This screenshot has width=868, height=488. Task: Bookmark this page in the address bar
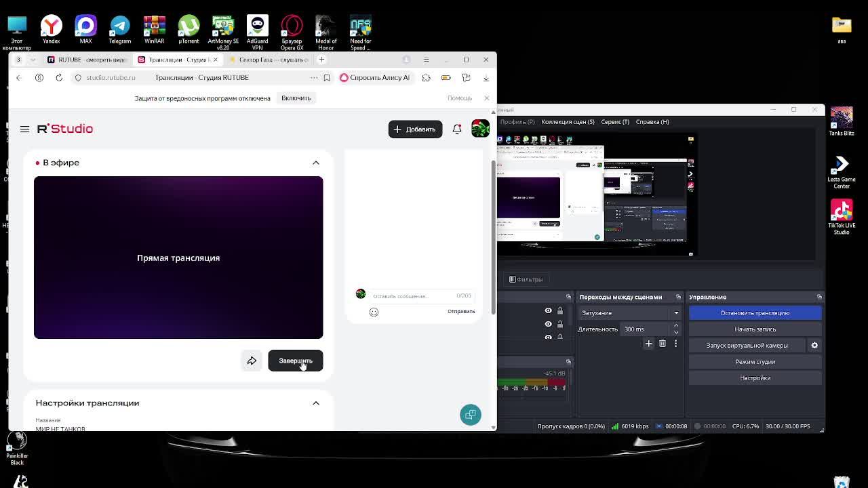click(327, 78)
